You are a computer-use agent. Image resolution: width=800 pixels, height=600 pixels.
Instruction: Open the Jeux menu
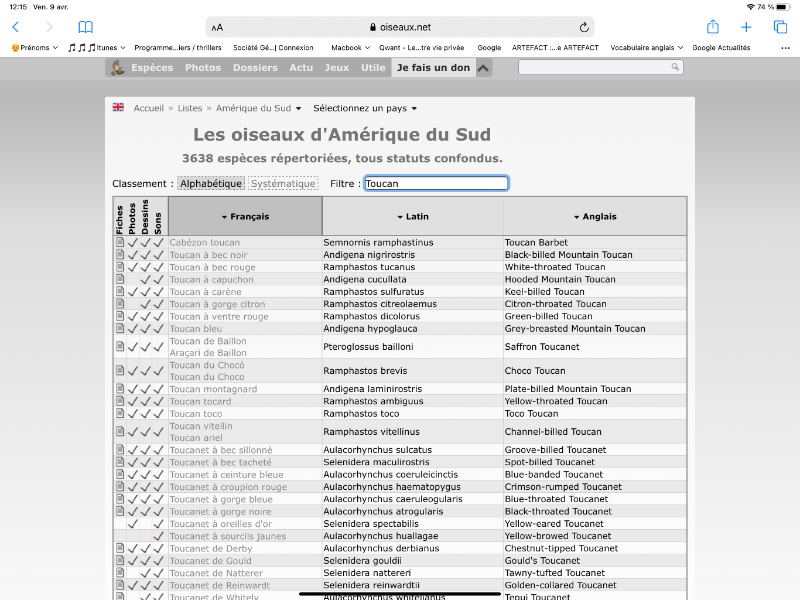[337, 67]
